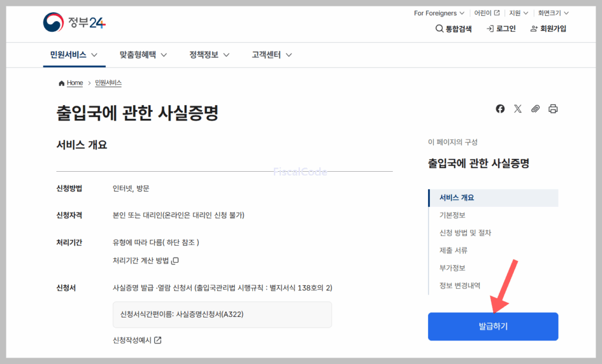Click the blue 발급하기 button
The image size is (602, 364).
click(x=493, y=327)
